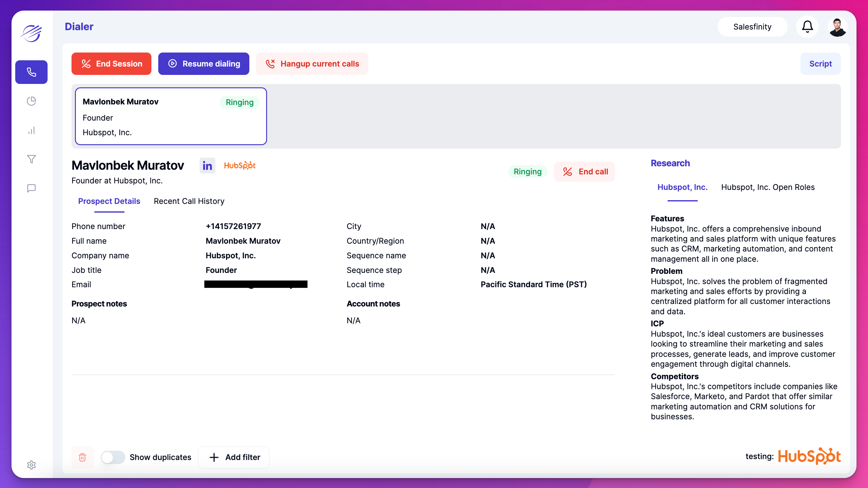Click the funnel filter sidebar icon
868x488 pixels.
[x=31, y=159]
